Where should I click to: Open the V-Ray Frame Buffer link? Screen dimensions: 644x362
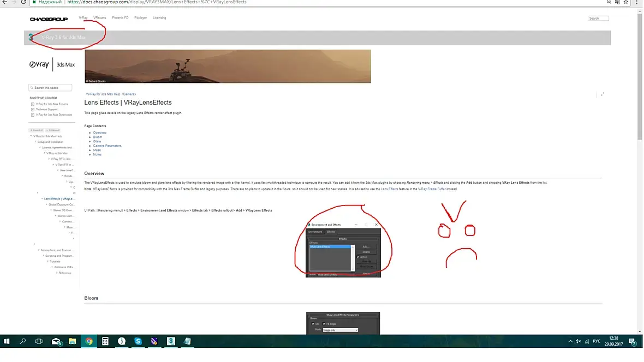[x=432, y=189]
